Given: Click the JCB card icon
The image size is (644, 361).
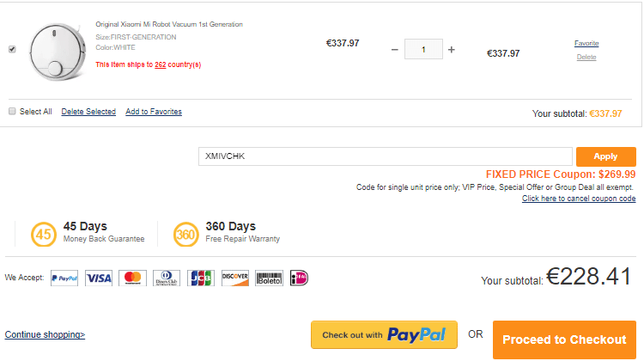Looking at the screenshot, I should (200, 278).
